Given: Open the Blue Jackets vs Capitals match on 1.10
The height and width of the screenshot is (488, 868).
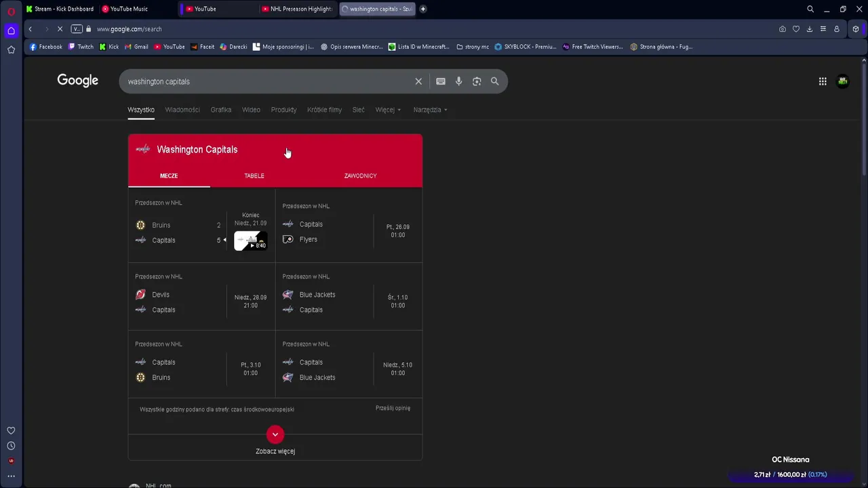Looking at the screenshot, I should 349,298.
